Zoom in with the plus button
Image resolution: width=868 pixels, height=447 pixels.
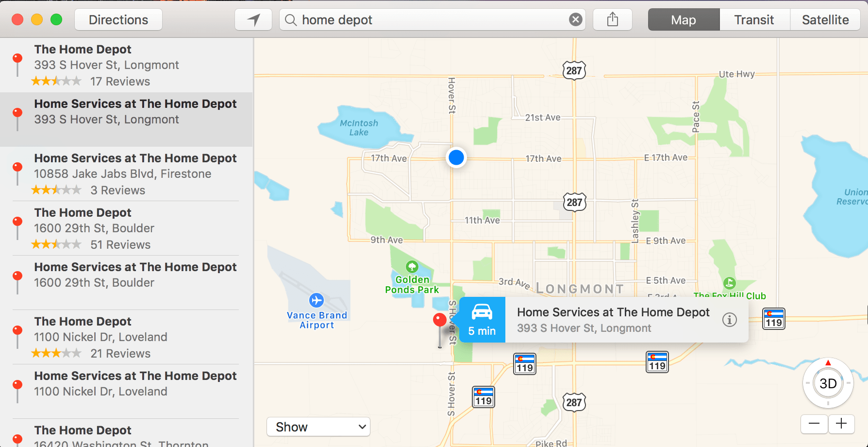(x=841, y=424)
